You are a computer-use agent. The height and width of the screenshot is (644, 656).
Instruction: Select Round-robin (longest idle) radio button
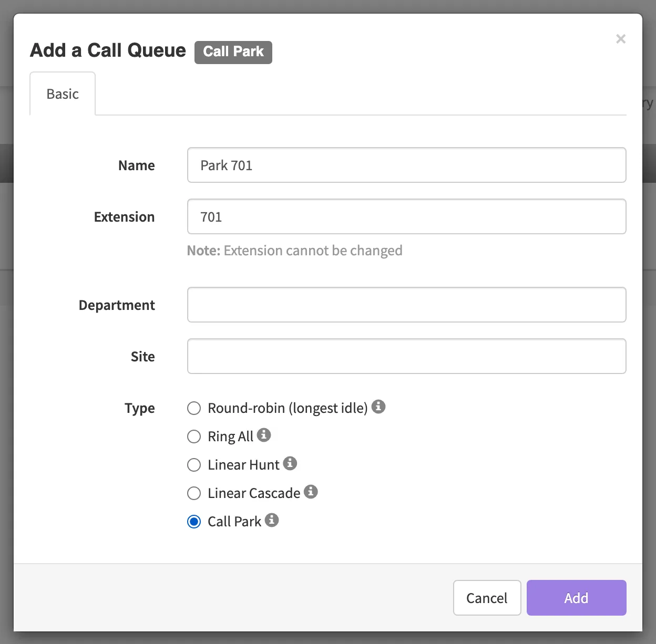tap(194, 408)
